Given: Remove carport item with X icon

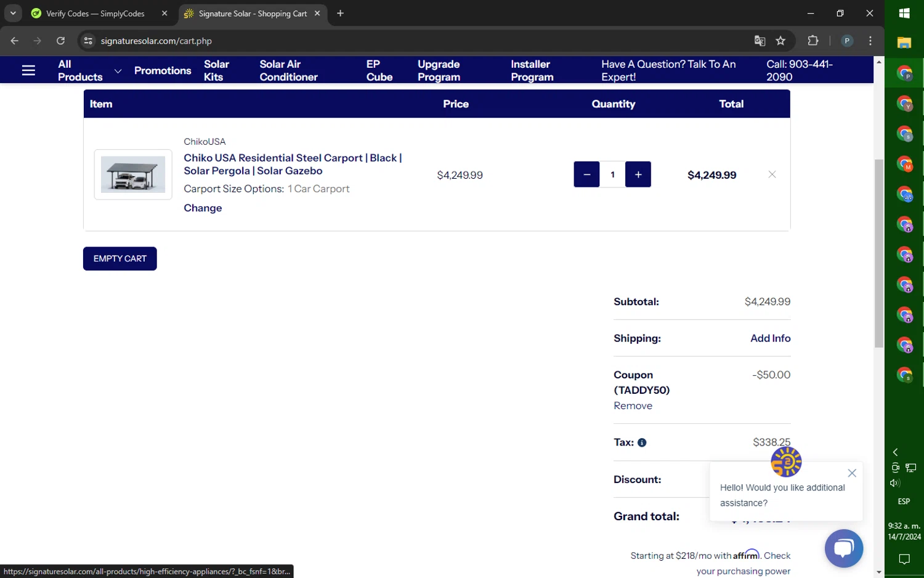Looking at the screenshot, I should pos(772,174).
